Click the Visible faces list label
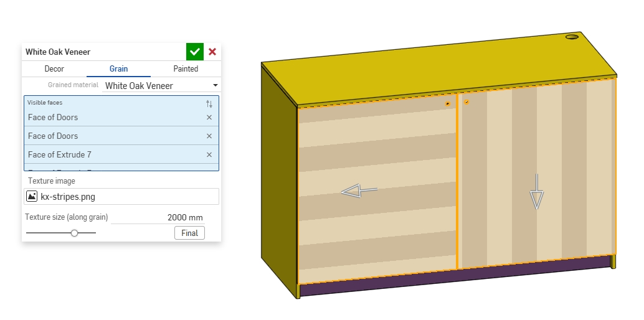 pos(45,102)
